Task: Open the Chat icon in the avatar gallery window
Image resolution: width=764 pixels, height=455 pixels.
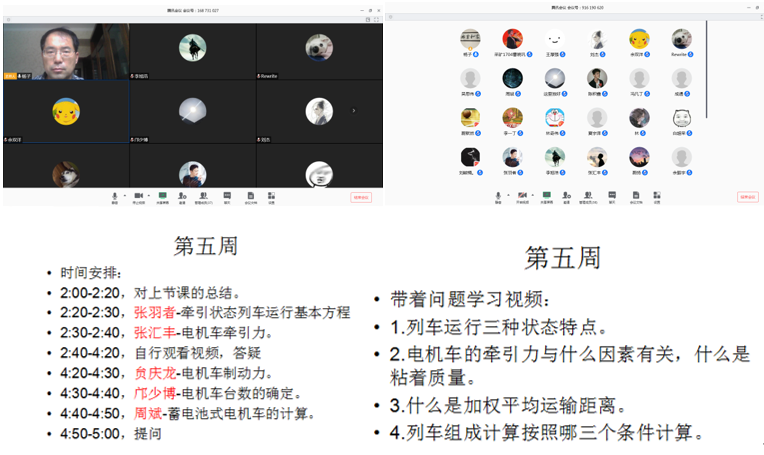Action: (611, 197)
